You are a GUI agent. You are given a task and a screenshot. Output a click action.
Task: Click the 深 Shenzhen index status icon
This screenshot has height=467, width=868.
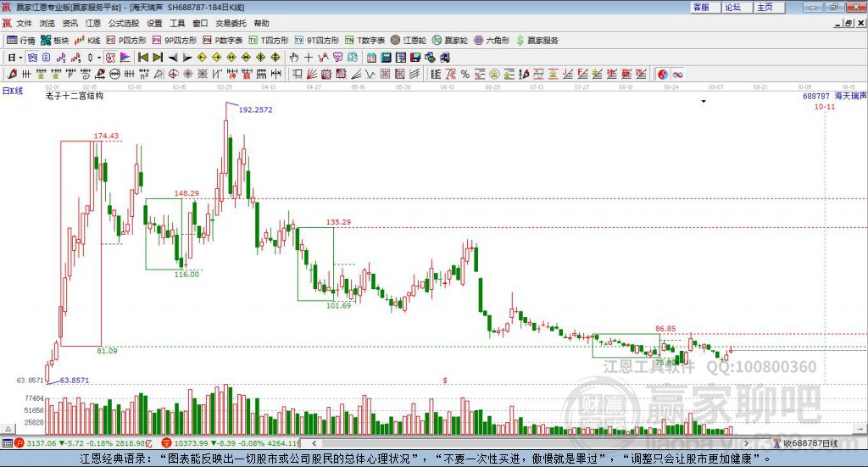166,443
